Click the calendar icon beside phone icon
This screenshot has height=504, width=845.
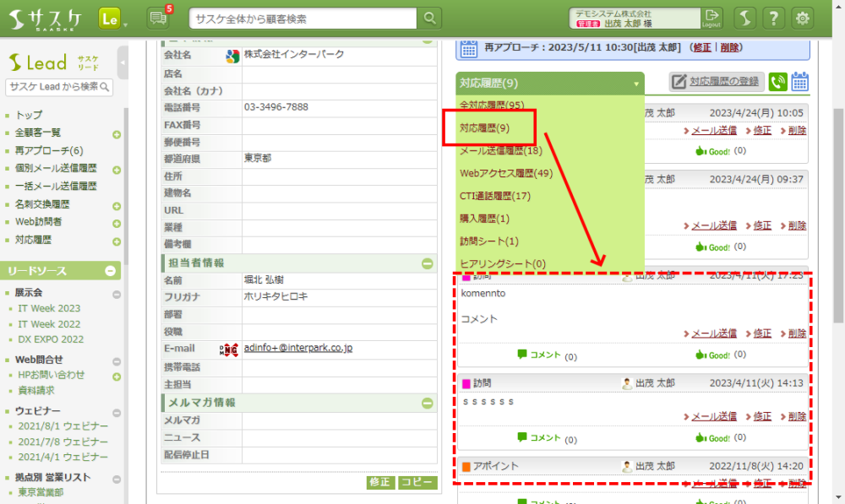800,82
